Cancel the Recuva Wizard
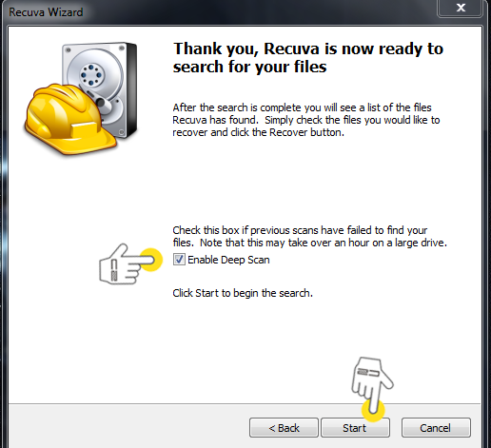The width and height of the screenshot is (491, 448). (x=436, y=428)
